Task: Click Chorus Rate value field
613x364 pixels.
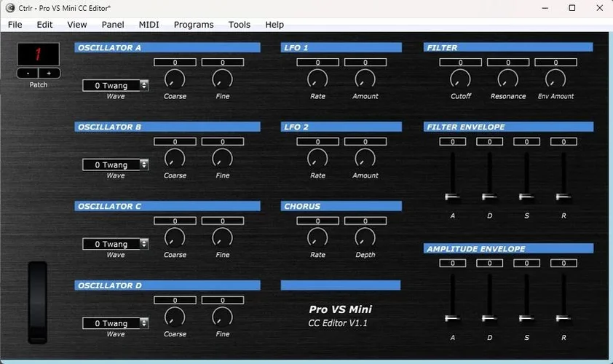Action: [x=318, y=221]
